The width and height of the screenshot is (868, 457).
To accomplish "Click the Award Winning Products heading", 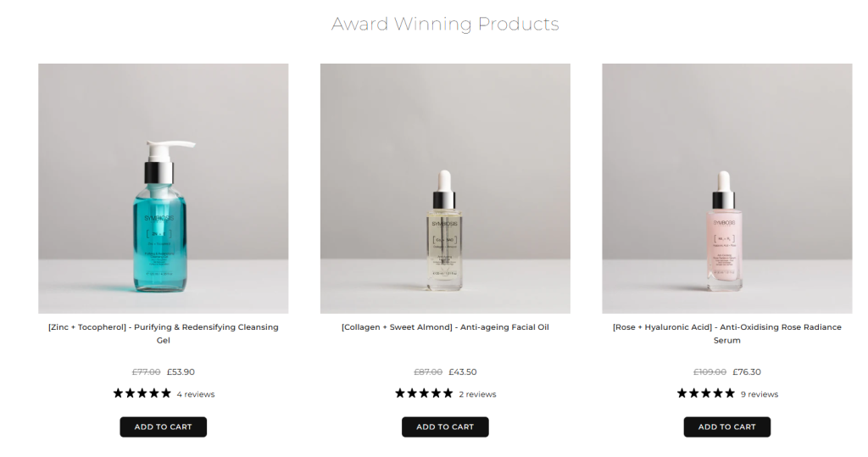I will 445,24.
